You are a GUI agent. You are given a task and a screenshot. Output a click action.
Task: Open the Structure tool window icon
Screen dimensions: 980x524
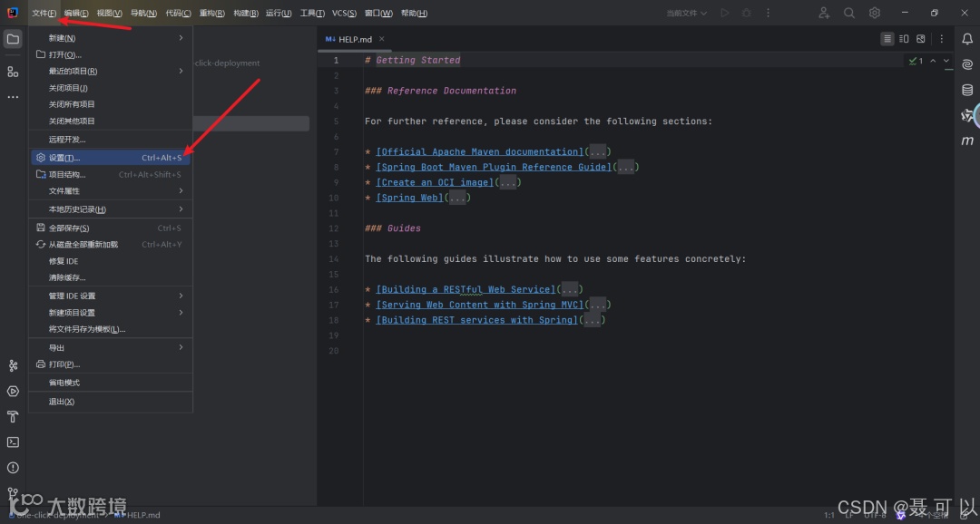(x=13, y=72)
